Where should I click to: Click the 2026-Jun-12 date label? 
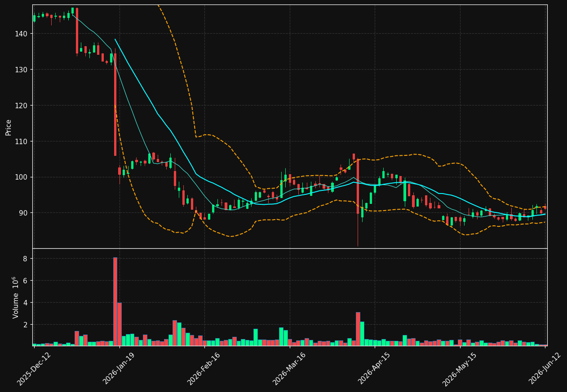545,369
